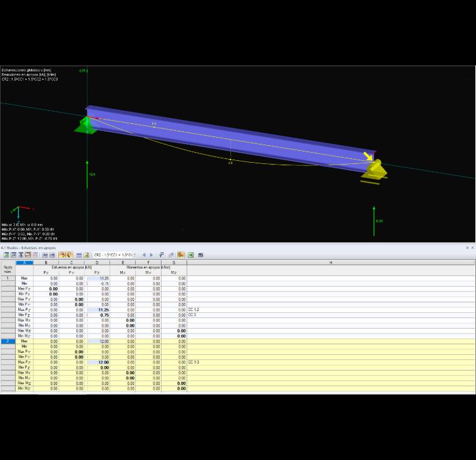The width and height of the screenshot is (476, 460).
Task: Click 'Max Px' row label for node 1
Action: pyautogui.click(x=24, y=289)
